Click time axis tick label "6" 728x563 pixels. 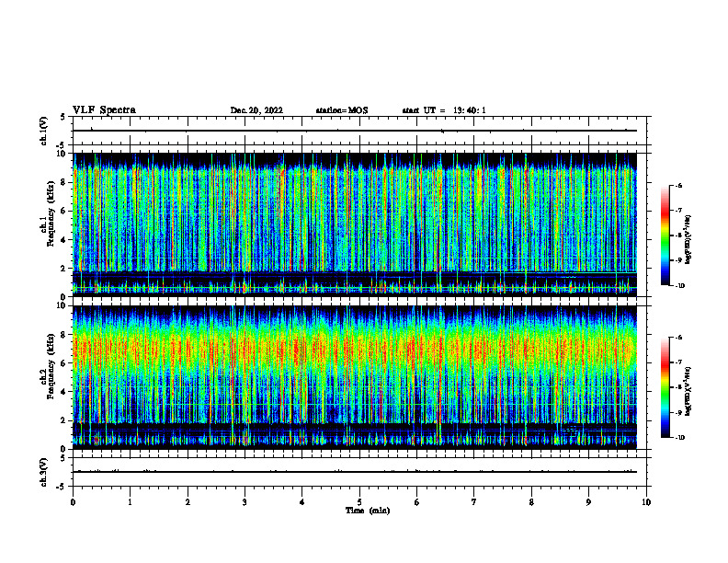point(417,502)
